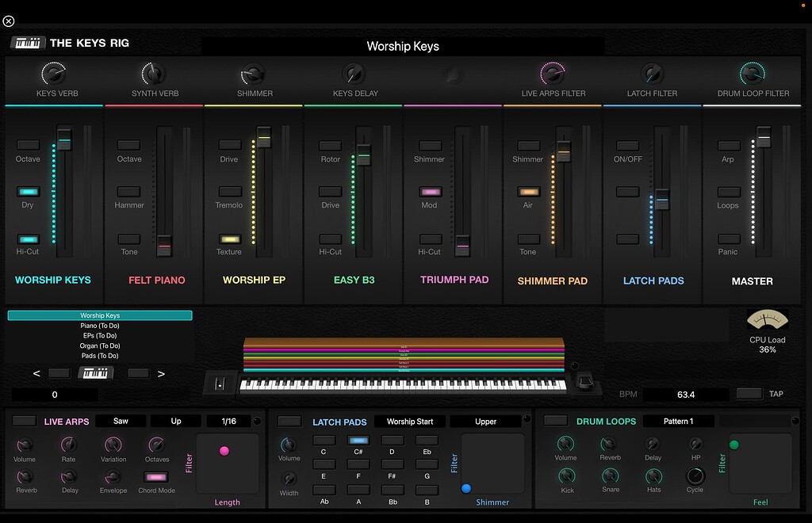
Task: Adjust the LIVE ARPS FILTER knob
Action: pos(552,75)
